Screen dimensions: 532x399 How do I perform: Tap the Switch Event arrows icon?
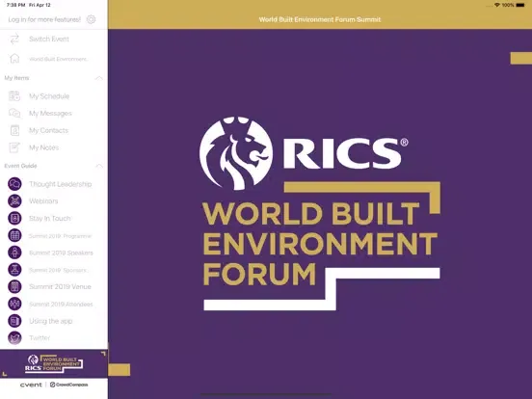[14, 39]
